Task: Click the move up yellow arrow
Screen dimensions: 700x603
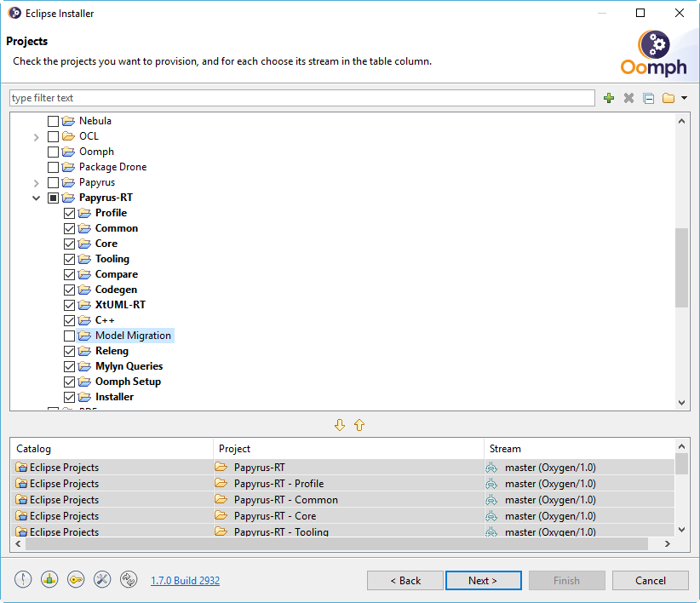Action: pyautogui.click(x=359, y=425)
